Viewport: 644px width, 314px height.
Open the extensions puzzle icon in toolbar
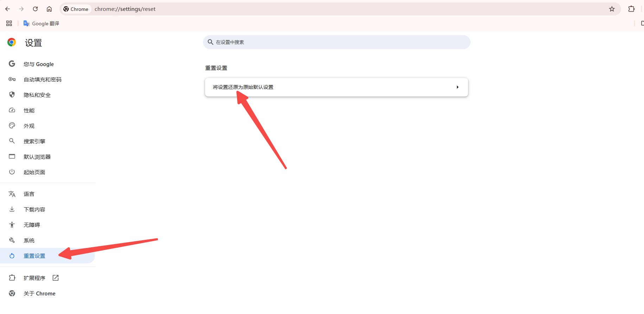[x=631, y=9]
